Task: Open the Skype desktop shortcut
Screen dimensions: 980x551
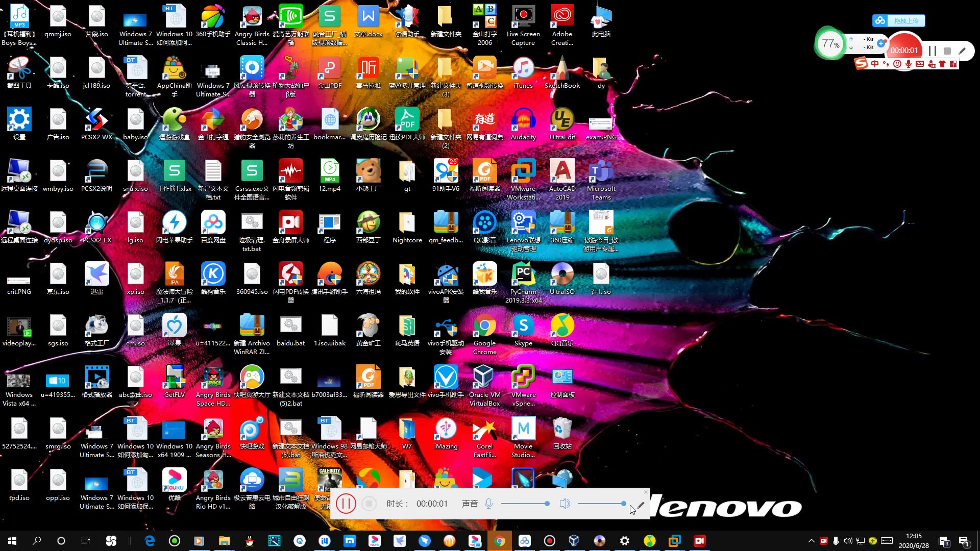Action: (x=523, y=331)
